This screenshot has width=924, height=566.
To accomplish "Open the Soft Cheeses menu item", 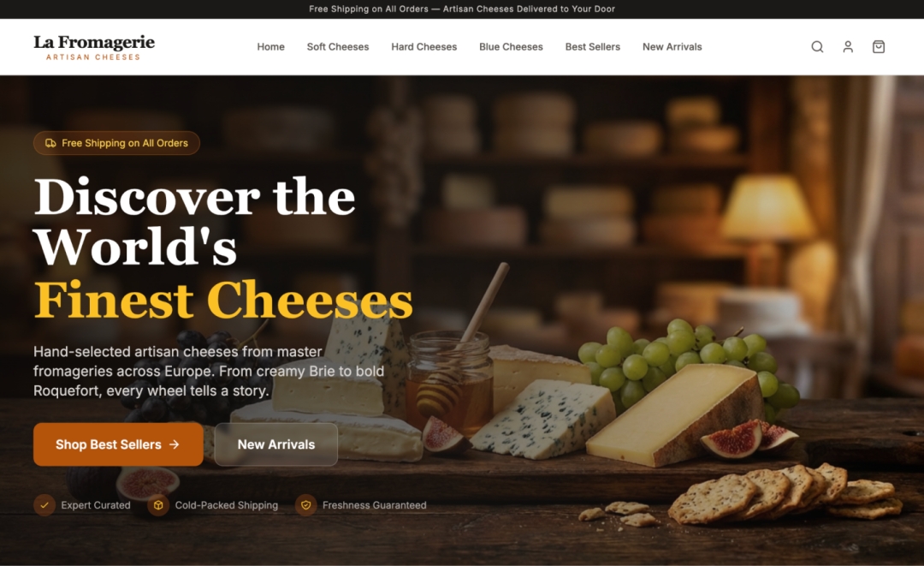I will 338,46.
